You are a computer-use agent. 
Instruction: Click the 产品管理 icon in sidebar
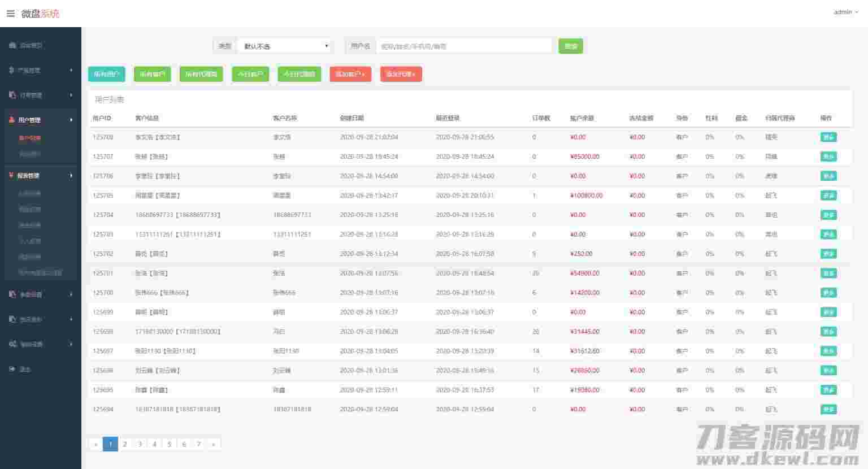pyautogui.click(x=12, y=70)
